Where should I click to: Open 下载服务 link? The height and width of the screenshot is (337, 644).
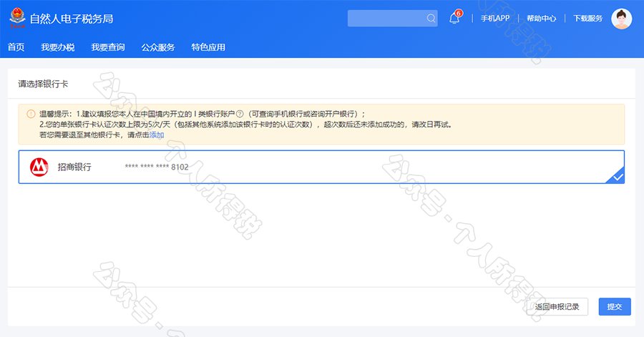point(587,19)
